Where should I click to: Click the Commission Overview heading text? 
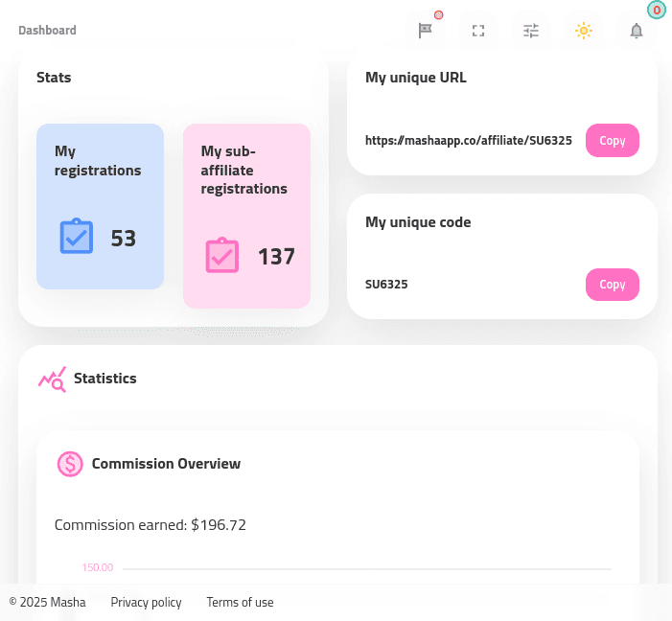pos(166,464)
